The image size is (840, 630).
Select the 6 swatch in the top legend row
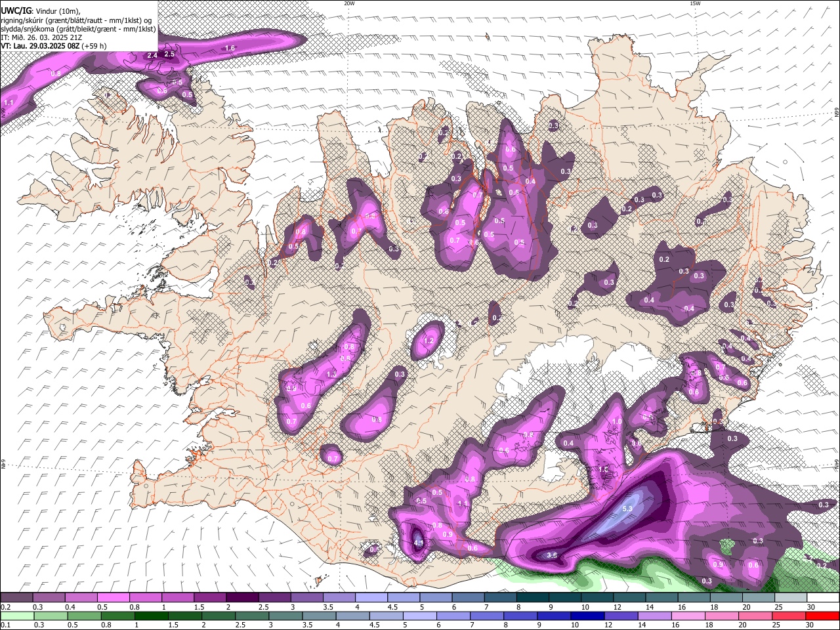pos(468,598)
